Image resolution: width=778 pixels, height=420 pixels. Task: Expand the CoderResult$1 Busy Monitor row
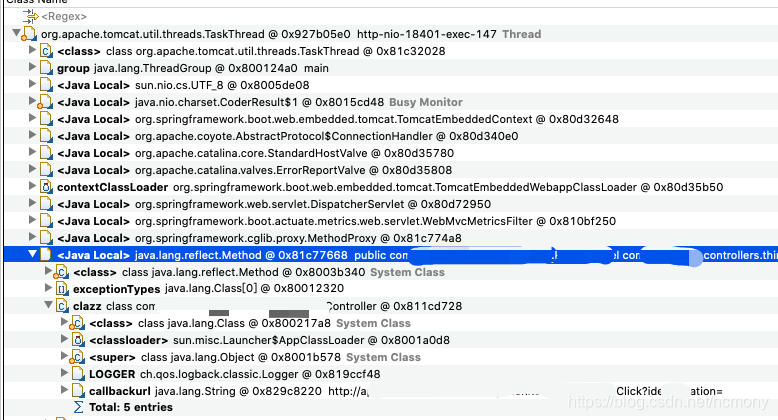32,101
